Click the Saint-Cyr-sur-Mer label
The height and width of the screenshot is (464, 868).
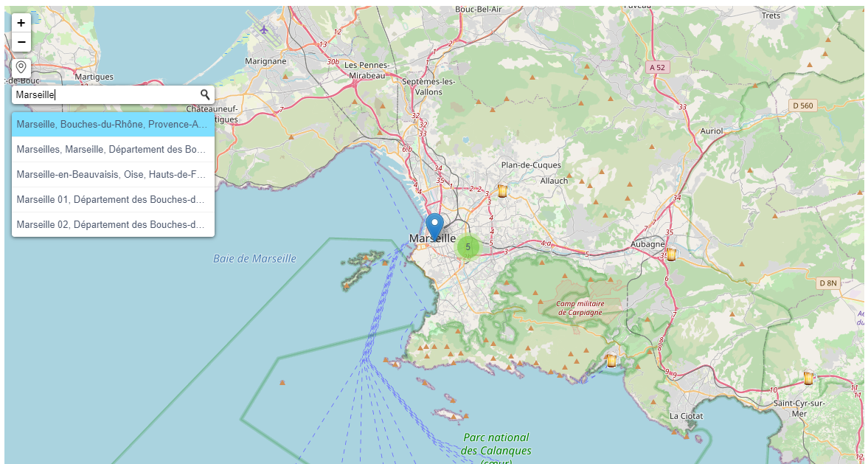[x=799, y=408]
